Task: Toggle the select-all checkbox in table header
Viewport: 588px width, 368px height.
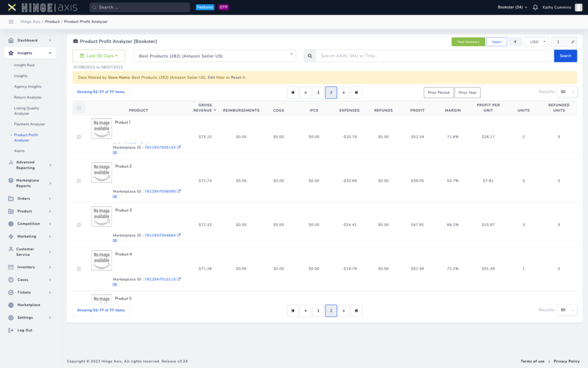Action: click(x=79, y=108)
